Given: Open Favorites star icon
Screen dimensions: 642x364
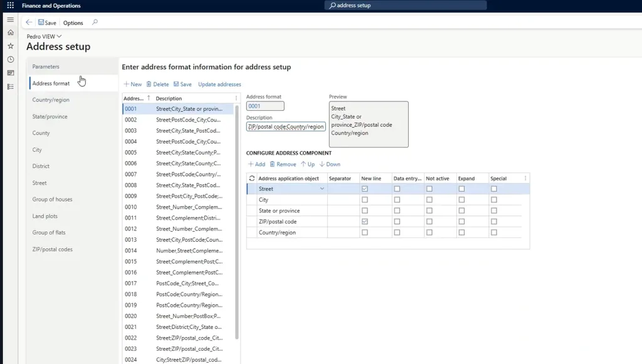Looking at the screenshot, I should click(11, 46).
